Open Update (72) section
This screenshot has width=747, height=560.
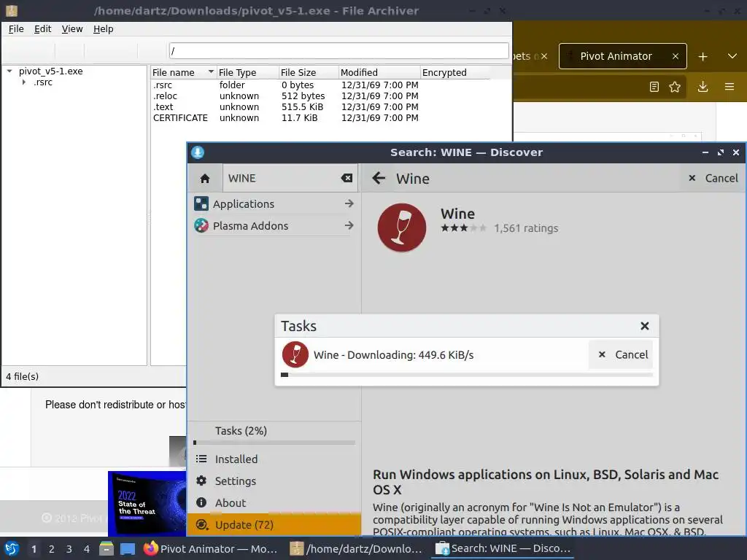[x=274, y=525]
